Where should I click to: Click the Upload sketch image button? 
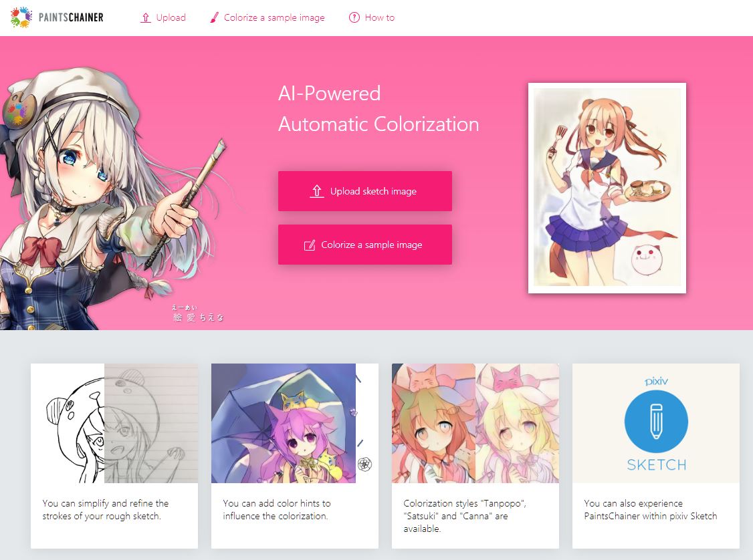tap(365, 191)
